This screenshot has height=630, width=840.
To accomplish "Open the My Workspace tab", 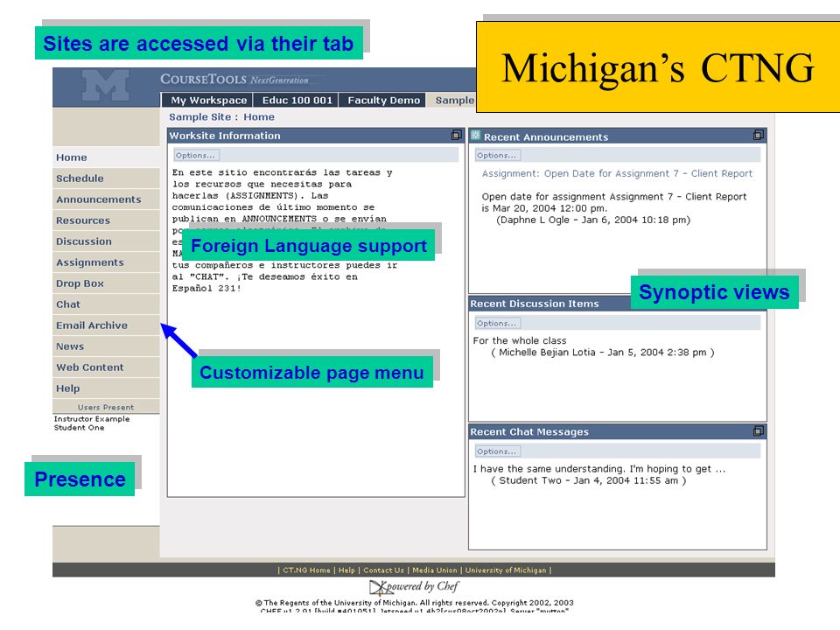I will tap(208, 100).
